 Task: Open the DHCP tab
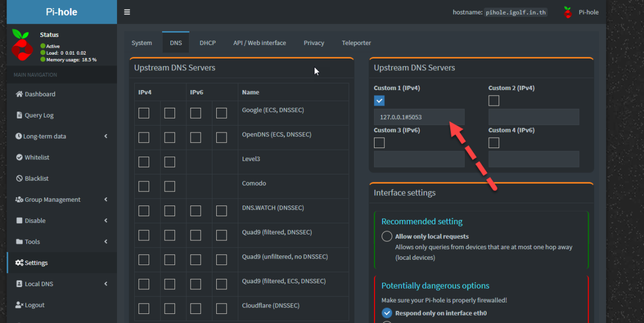pos(208,43)
